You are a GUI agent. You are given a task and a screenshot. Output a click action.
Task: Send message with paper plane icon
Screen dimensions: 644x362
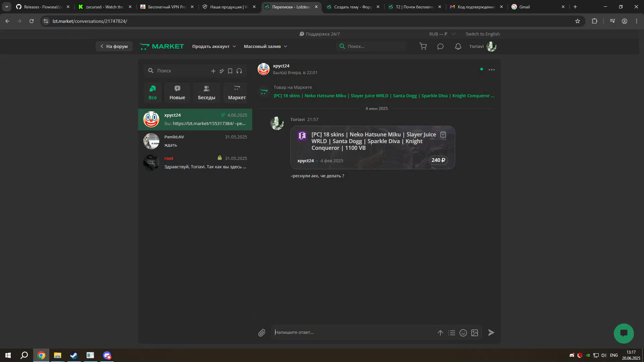(491, 333)
